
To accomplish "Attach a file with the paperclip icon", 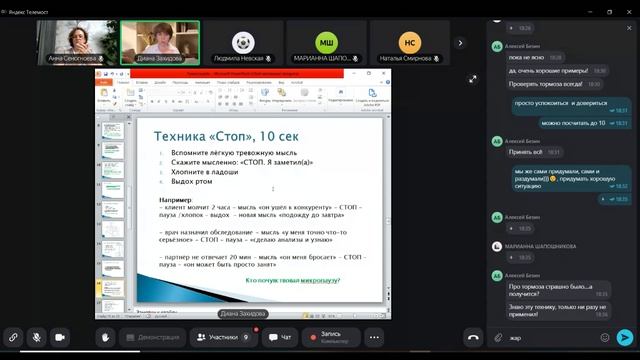I will (x=498, y=338).
